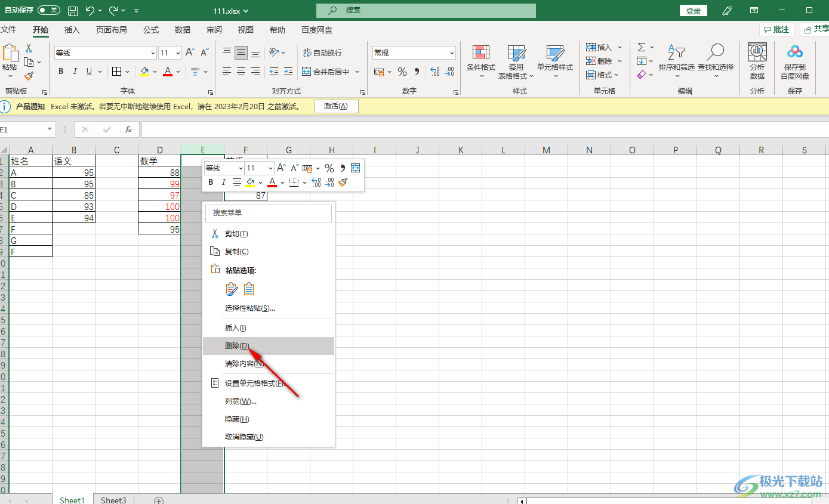Viewport: 829px width, 504px height.
Task: Click the ribbon fill color bucket
Action: tap(144, 72)
